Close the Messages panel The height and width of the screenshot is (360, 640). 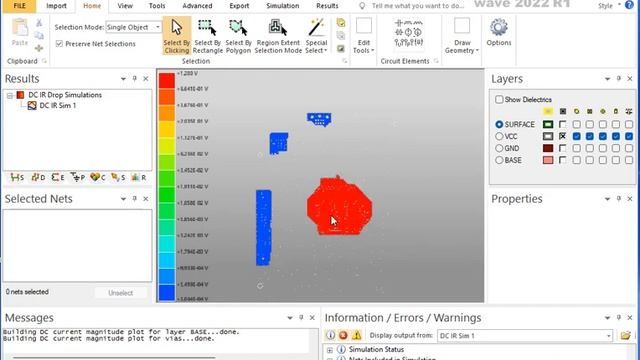312,318
